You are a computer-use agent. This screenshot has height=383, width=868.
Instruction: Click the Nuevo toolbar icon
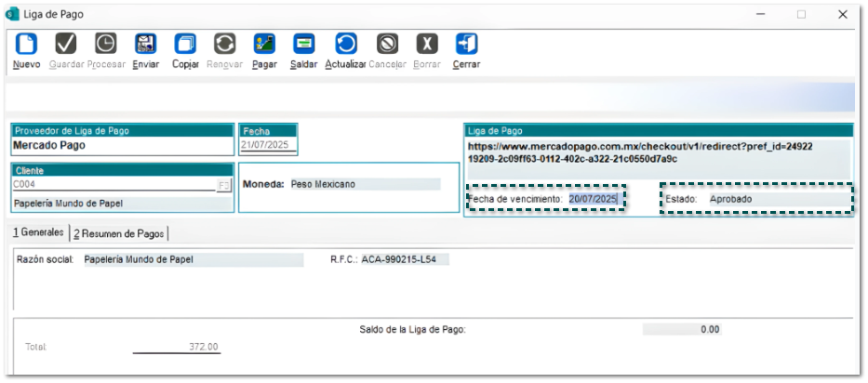tap(26, 44)
